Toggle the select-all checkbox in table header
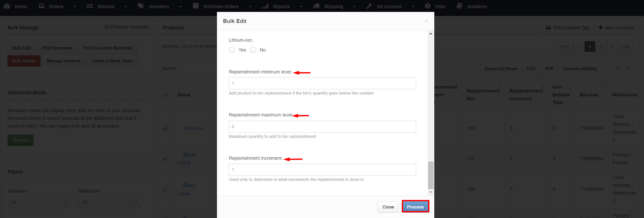This screenshot has width=644, height=218. point(165,95)
